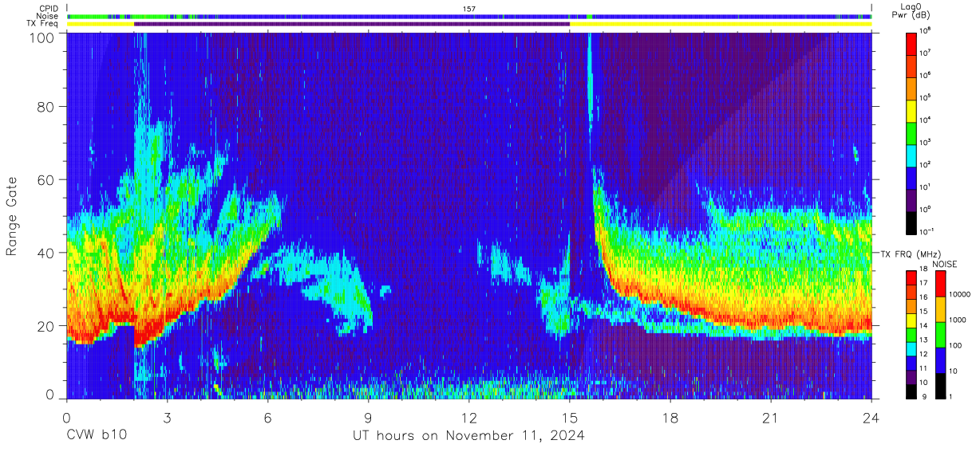Click the y-axis tick label '60'

[48, 180]
